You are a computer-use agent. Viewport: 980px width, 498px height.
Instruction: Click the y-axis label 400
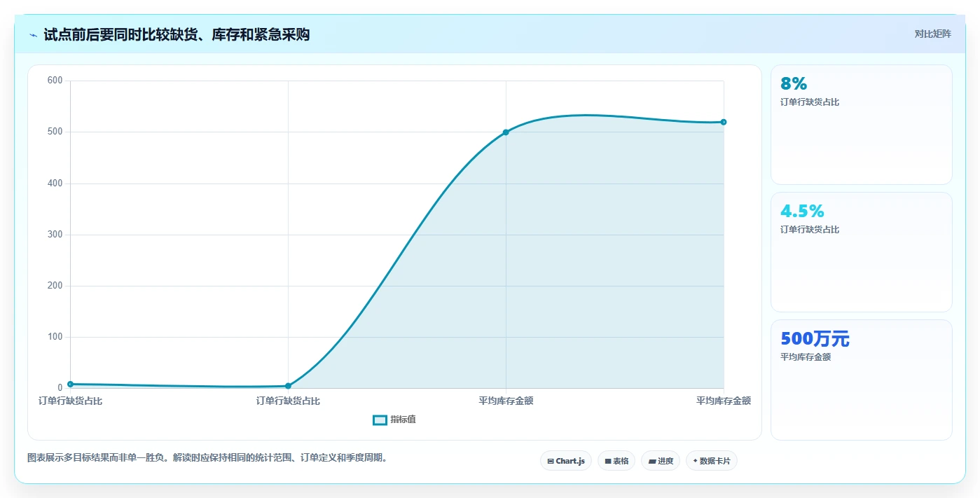(55, 184)
